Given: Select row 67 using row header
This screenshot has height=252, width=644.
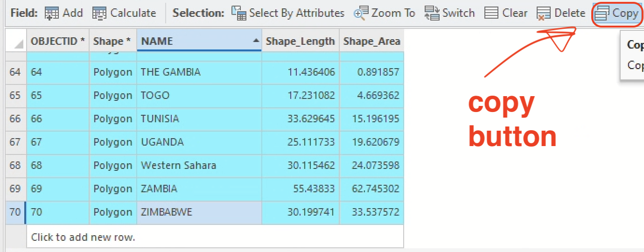Looking at the screenshot, I should coord(15,142).
